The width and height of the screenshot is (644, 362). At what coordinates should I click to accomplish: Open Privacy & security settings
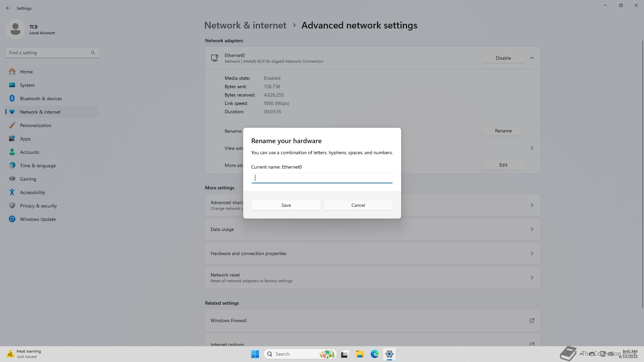tap(38, 206)
